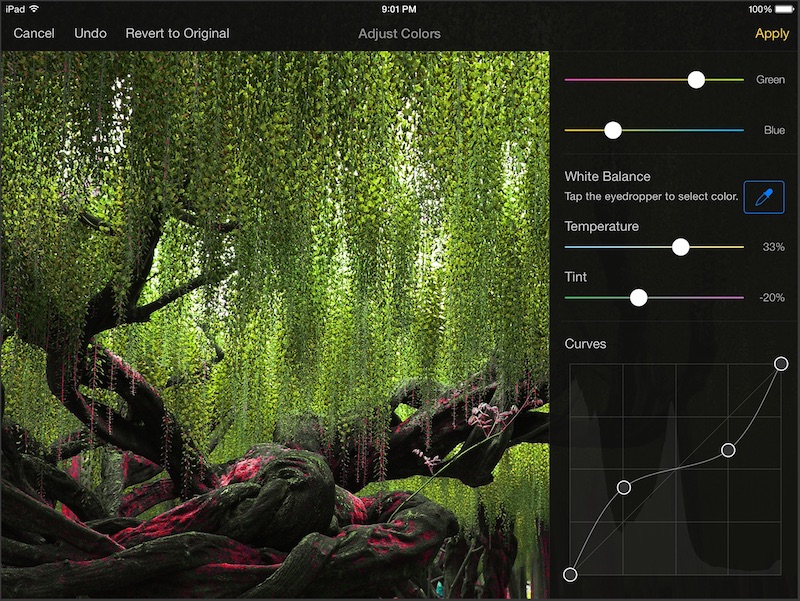Tap the Undo button
This screenshot has width=800, height=601.
point(90,33)
